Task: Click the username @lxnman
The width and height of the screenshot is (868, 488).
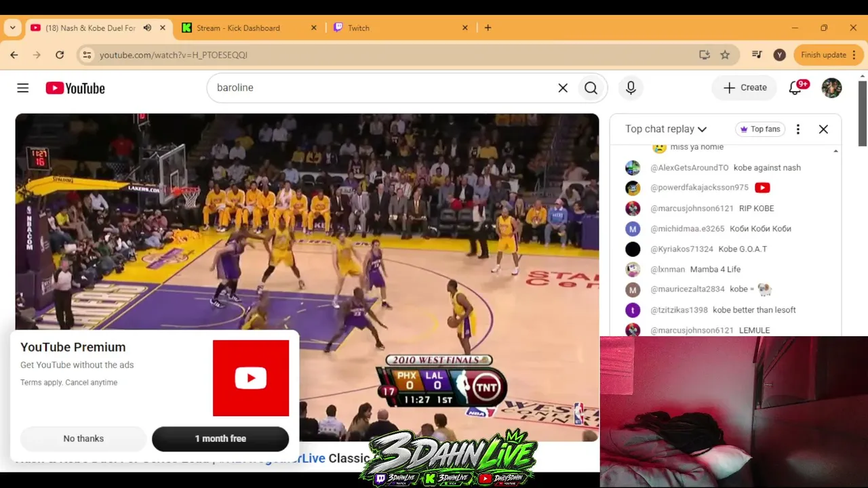Action: (x=667, y=270)
